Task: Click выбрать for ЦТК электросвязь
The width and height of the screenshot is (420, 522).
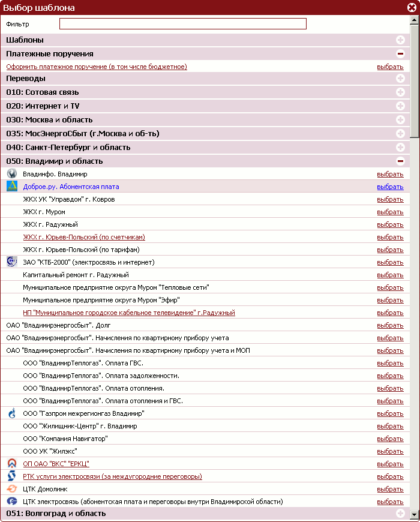Action: (390, 502)
